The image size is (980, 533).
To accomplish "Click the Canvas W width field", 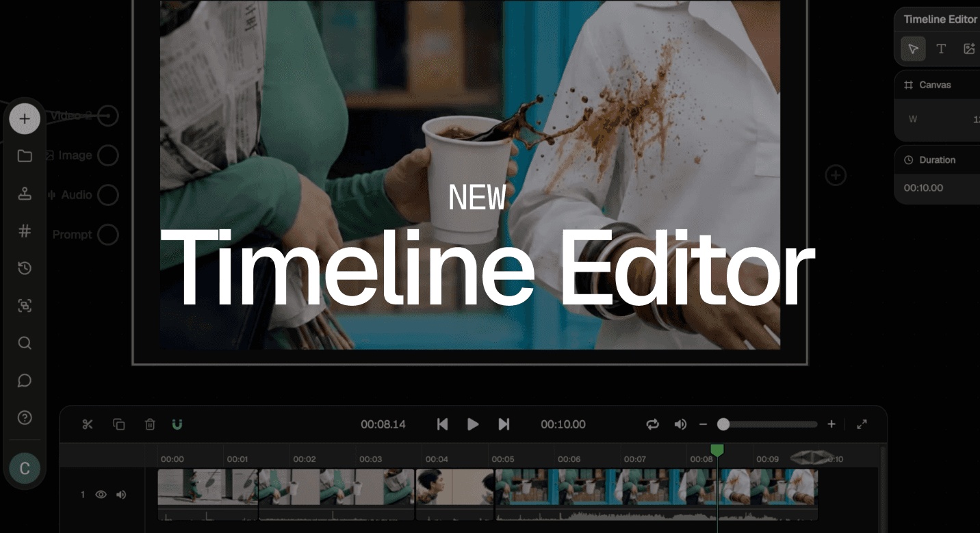I will coord(940,119).
